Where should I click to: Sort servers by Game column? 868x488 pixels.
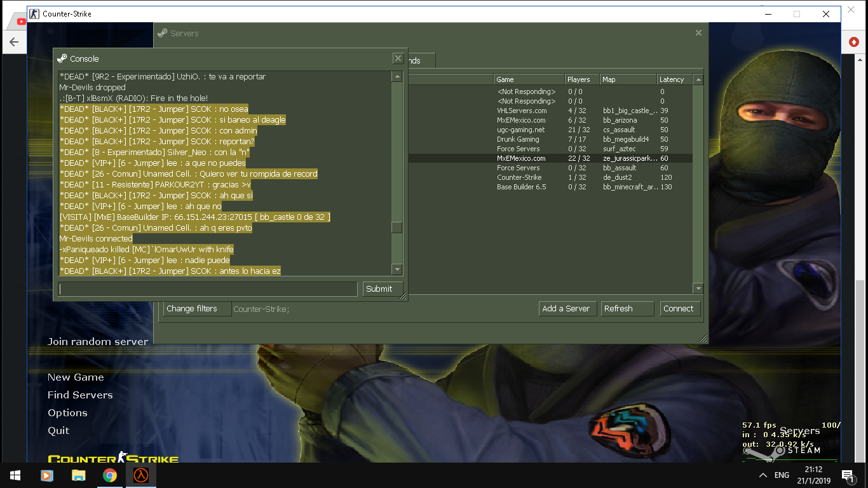tap(529, 79)
